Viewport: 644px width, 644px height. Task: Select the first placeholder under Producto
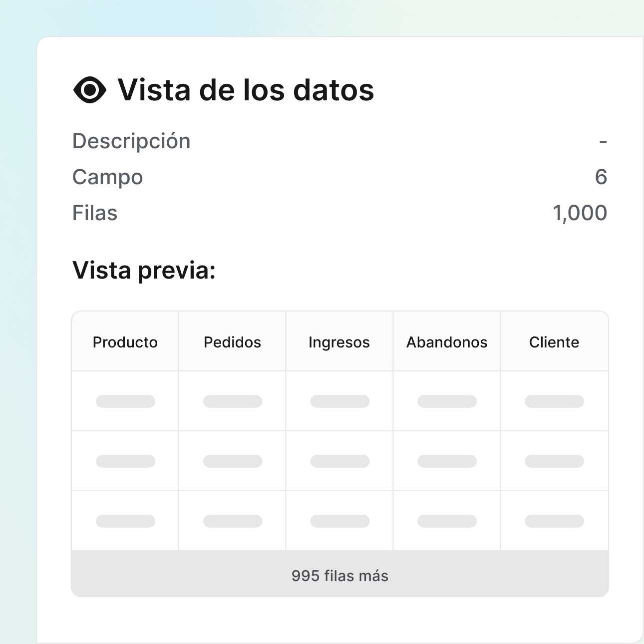125,401
